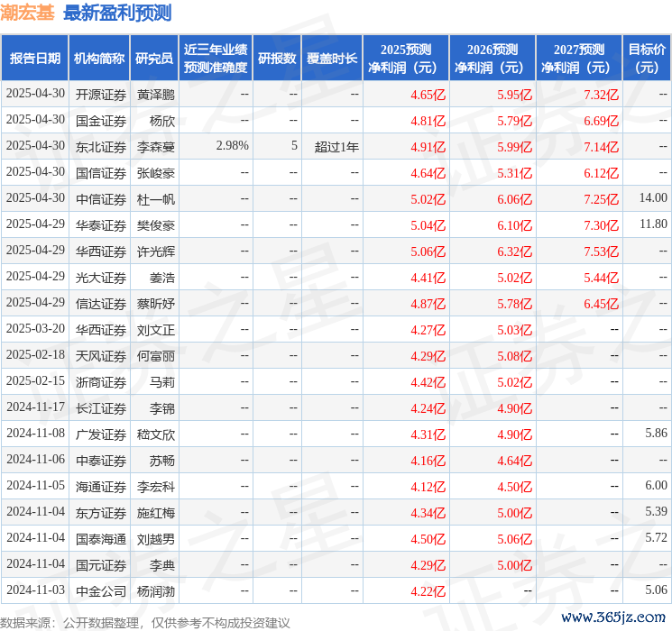Click the 中金公司 institution name
672x631 pixels.
click(101, 591)
